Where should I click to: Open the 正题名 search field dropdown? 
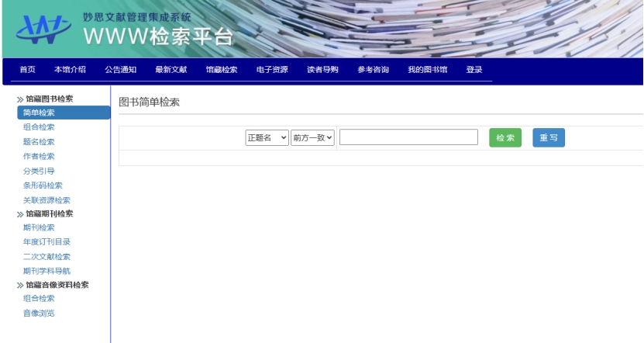pyautogui.click(x=267, y=137)
